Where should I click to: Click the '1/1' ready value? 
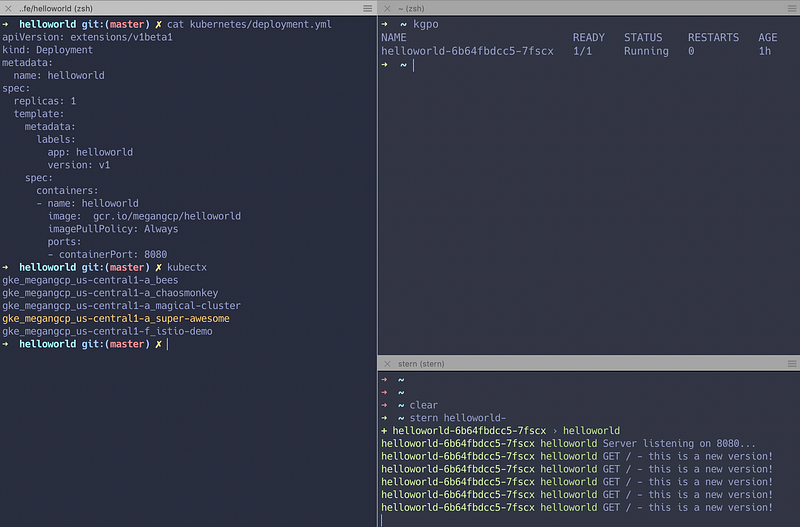582,51
